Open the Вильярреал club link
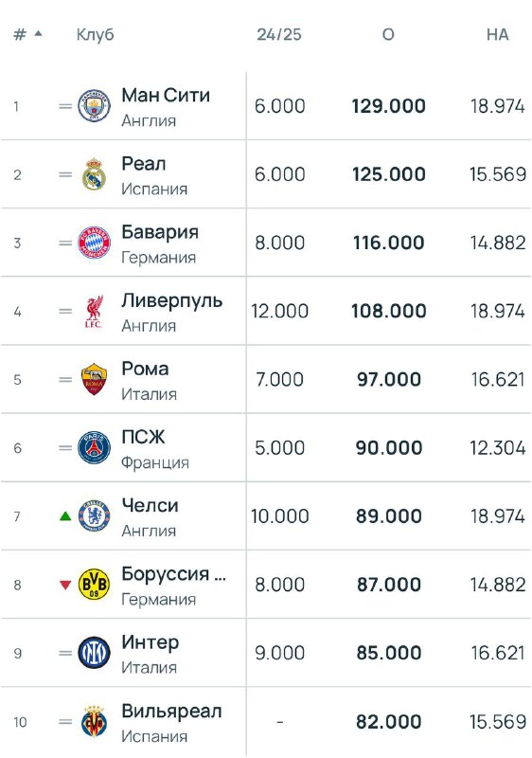Screen dimensions: 532x758 tap(171, 712)
